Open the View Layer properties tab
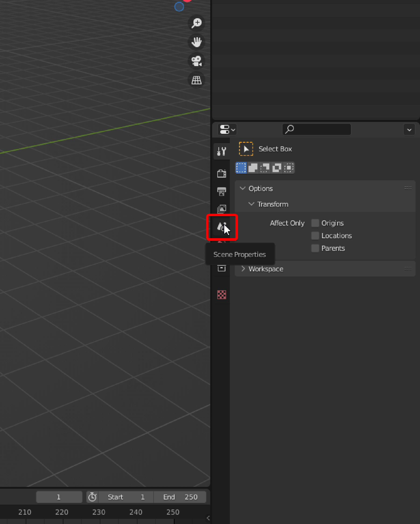The width and height of the screenshot is (420, 524). 221,209
